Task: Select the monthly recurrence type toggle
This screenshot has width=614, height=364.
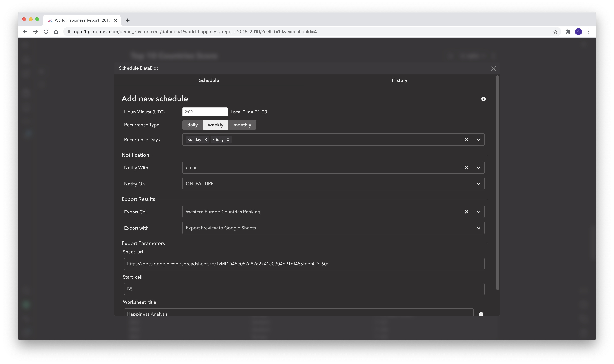Action: pyautogui.click(x=242, y=125)
